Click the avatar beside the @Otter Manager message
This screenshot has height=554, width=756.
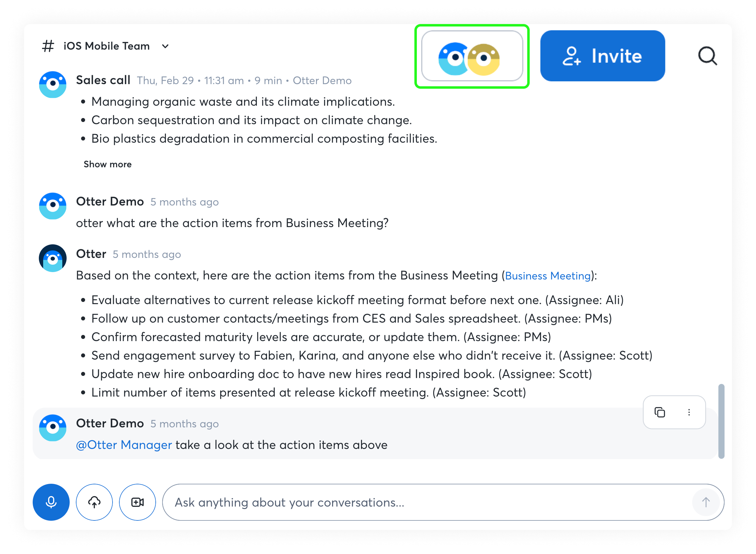pos(53,428)
